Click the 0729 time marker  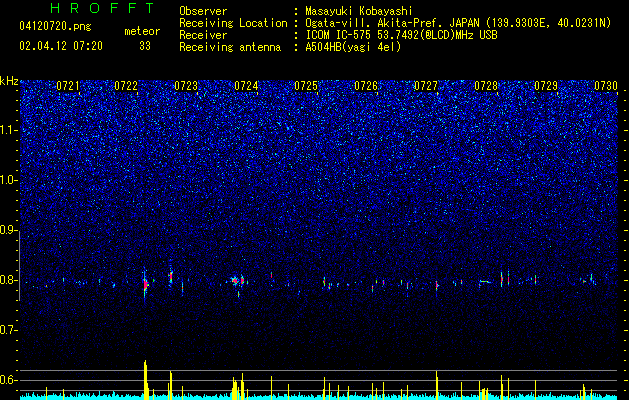[546, 86]
